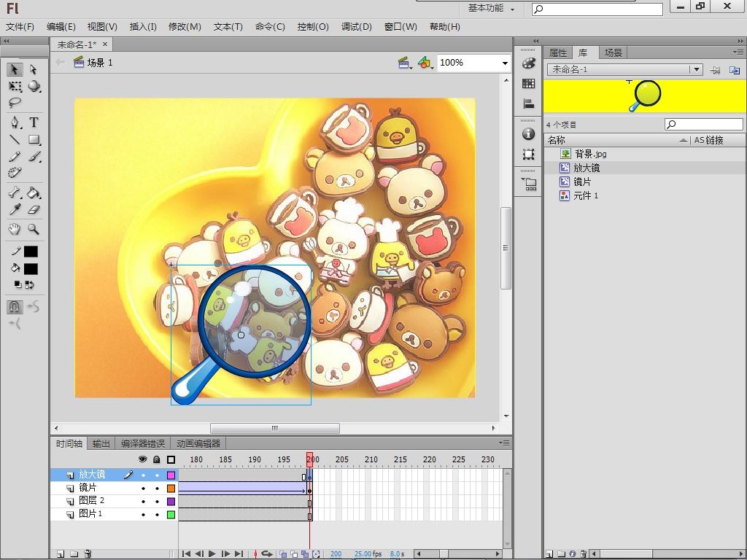Select the Pen tool
The height and width of the screenshot is (560, 747).
point(15,122)
